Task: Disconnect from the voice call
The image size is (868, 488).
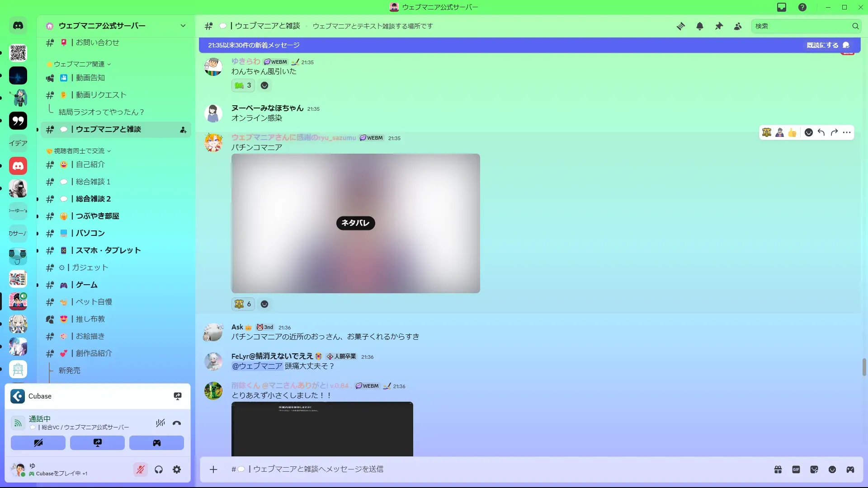Action: (177, 423)
